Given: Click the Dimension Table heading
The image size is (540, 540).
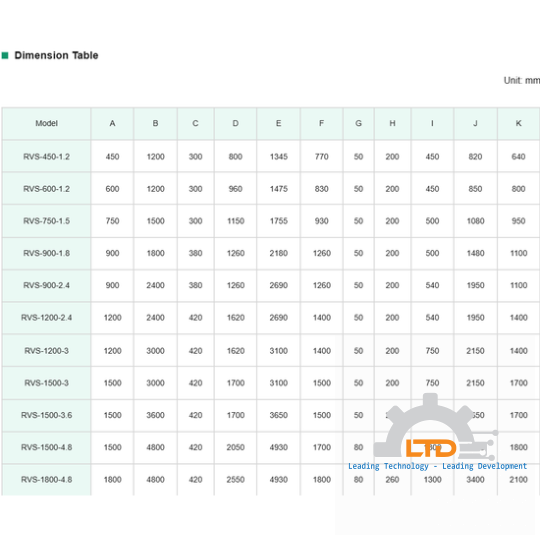Looking at the screenshot, I should [56, 55].
